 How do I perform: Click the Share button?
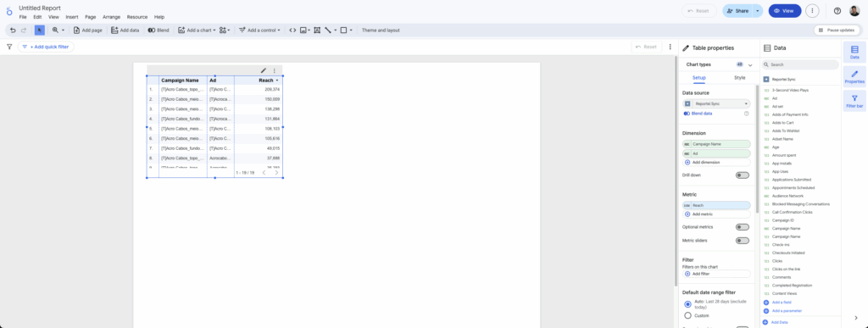pos(737,10)
